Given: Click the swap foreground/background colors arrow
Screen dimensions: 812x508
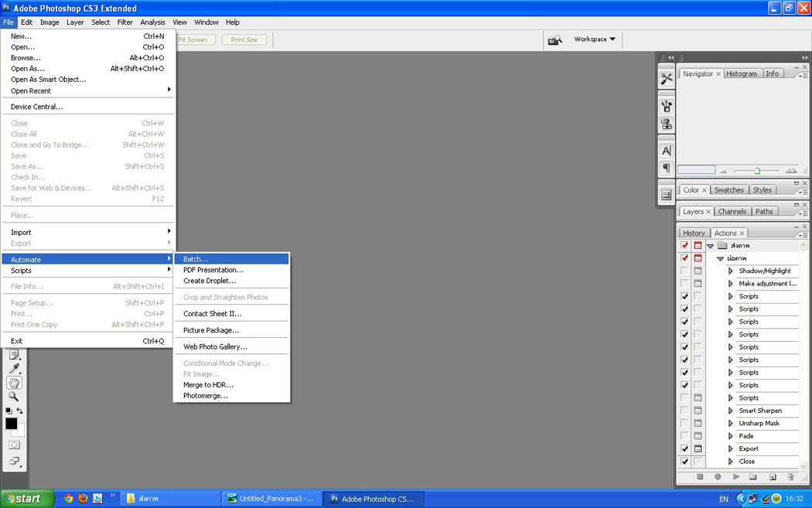Looking at the screenshot, I should pos(20,411).
